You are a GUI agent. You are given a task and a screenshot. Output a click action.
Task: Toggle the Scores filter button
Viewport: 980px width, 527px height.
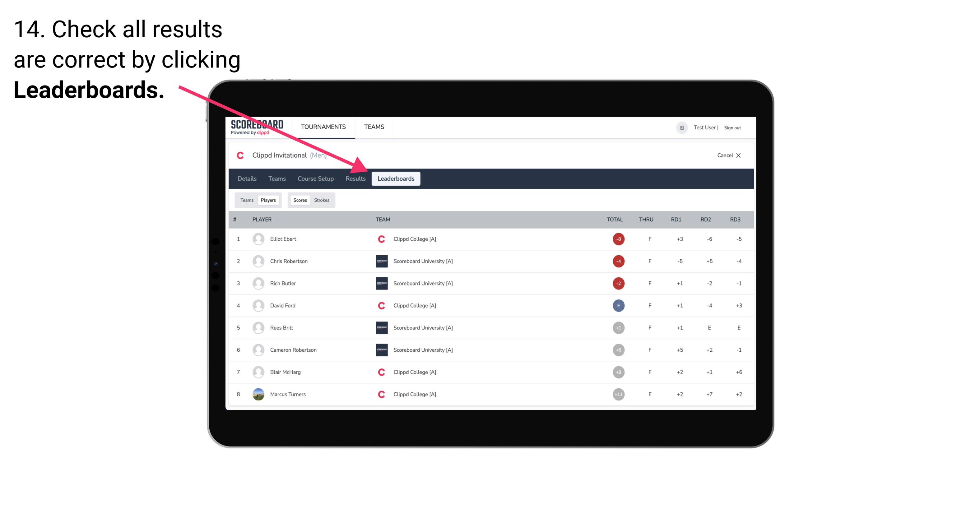point(300,200)
